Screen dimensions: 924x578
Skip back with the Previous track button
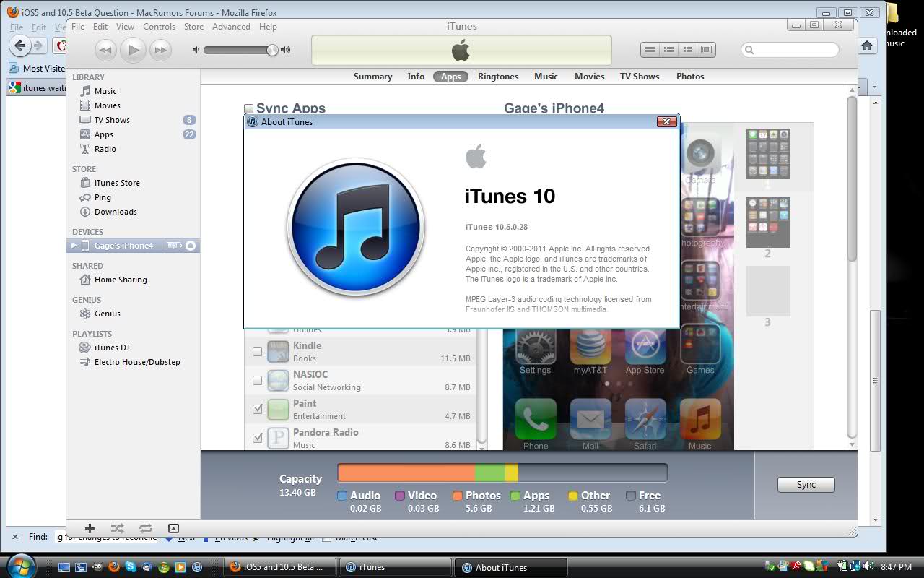tap(105, 50)
